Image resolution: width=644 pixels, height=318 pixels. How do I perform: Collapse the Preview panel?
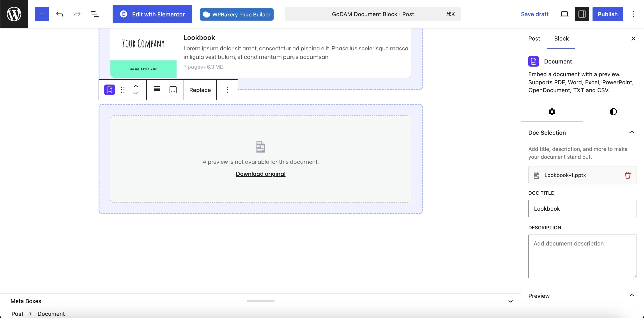click(x=582, y=296)
